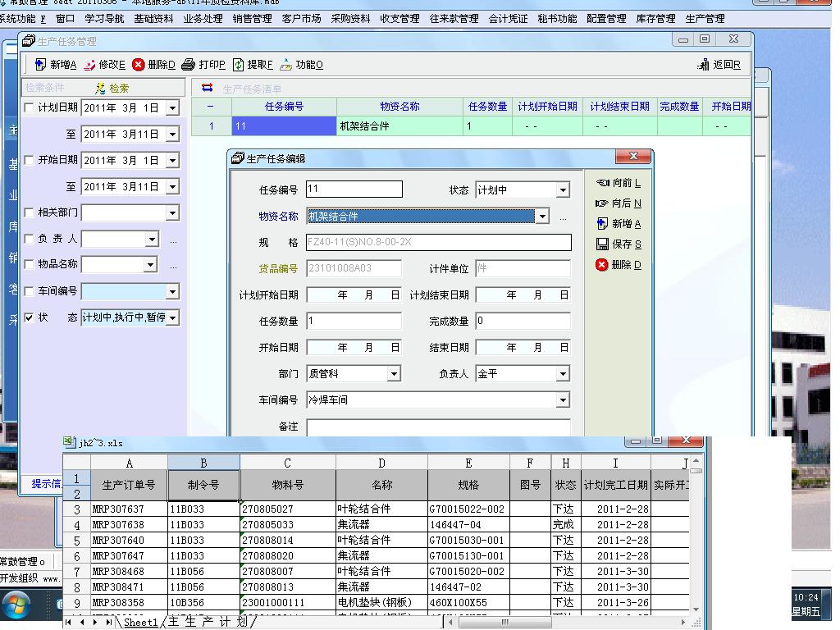Click the 检索 search button
This screenshot has height=630, width=840.
click(x=112, y=88)
